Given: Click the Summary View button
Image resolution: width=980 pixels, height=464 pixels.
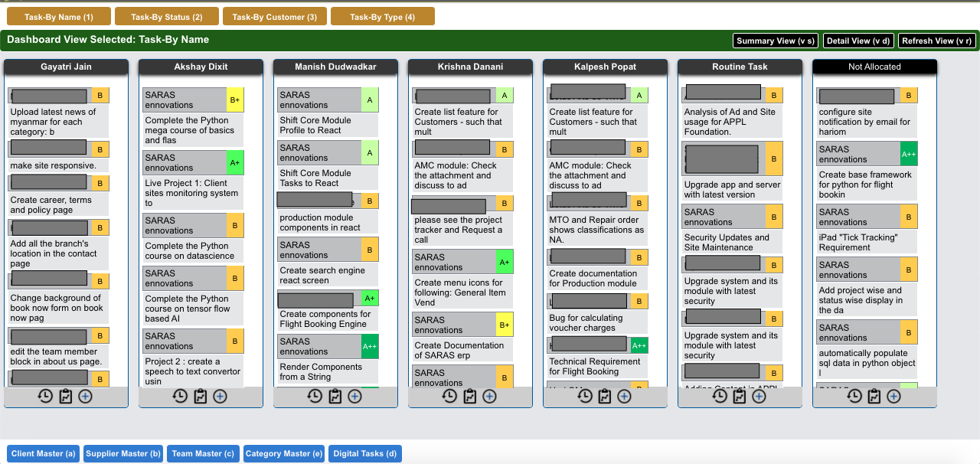Looking at the screenshot, I should 774,41.
